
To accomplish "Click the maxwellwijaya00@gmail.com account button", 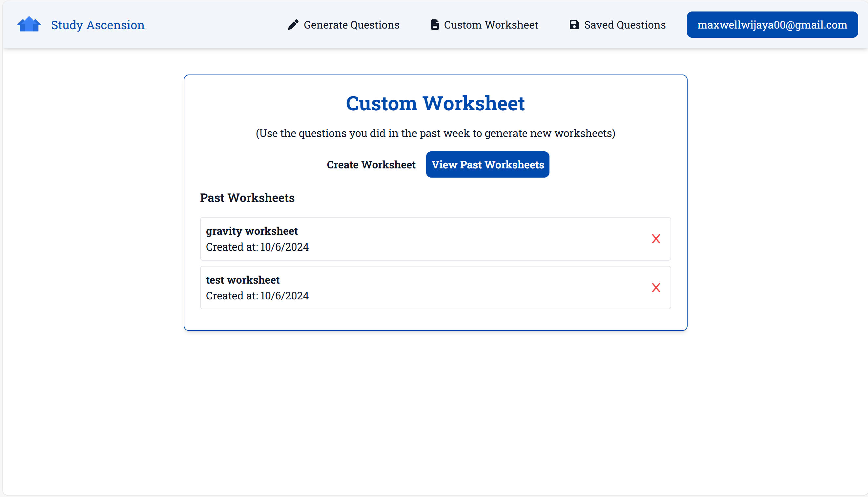I will point(772,25).
